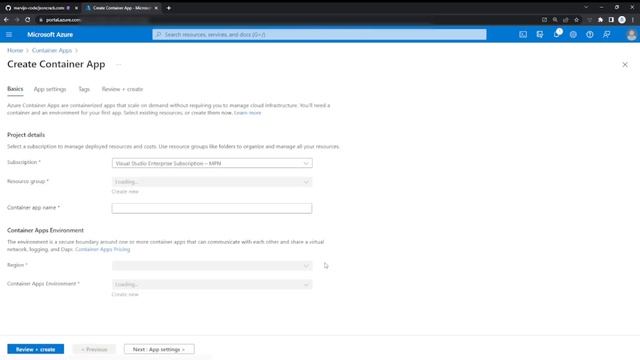Image resolution: width=640 pixels, height=360 pixels.
Task: Open Cloud Shell from the Azure header
Action: (523, 35)
